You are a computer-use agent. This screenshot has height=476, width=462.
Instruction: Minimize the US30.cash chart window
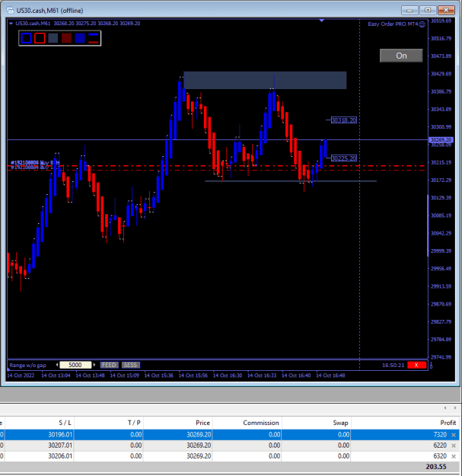coord(409,11)
